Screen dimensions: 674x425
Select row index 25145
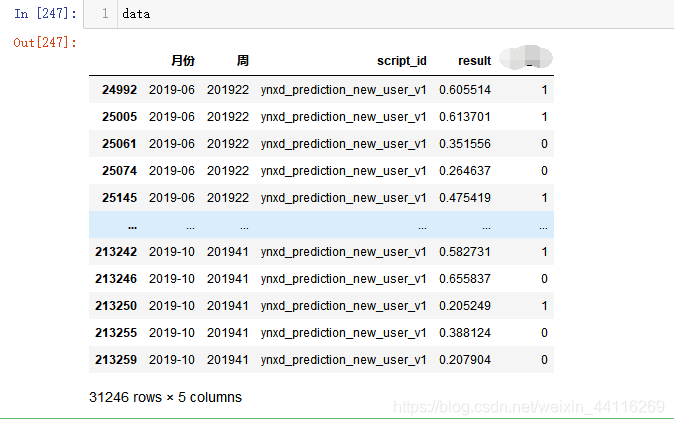pos(119,198)
